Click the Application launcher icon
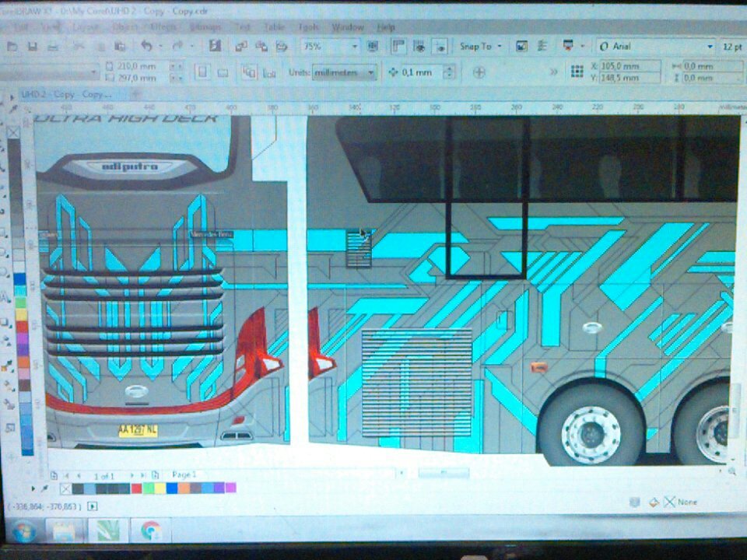 click(568, 46)
